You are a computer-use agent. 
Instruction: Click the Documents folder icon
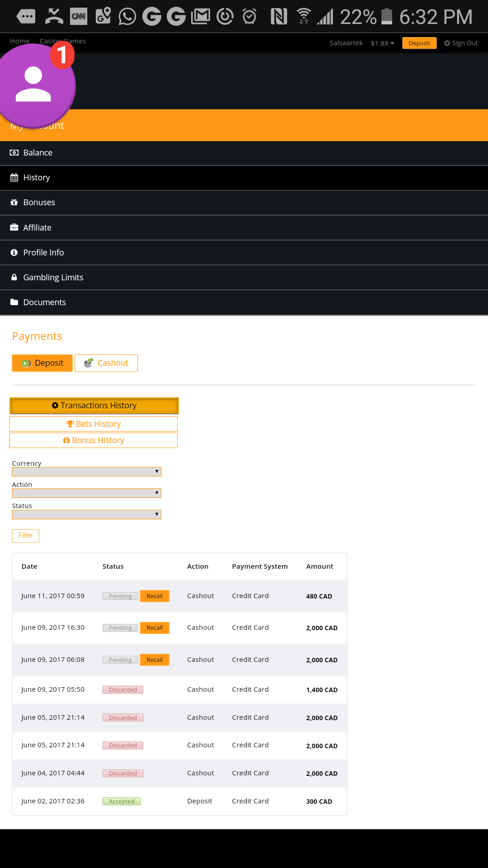tap(14, 302)
